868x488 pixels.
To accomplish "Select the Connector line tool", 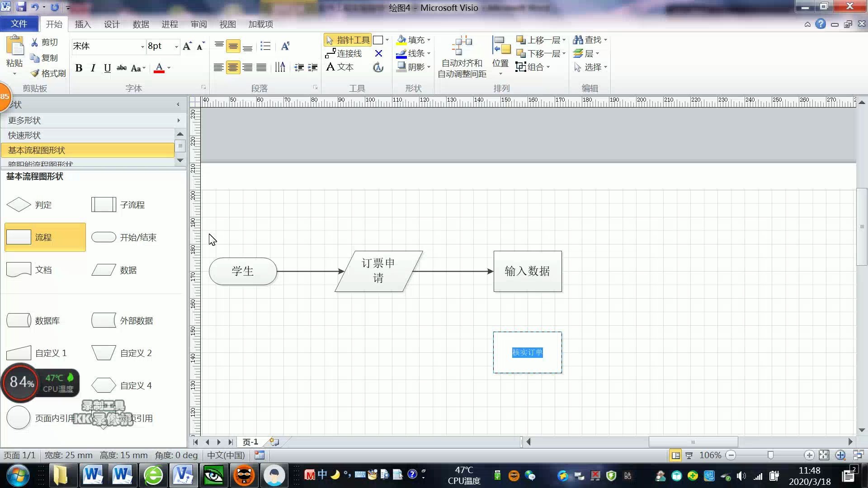I will pos(344,53).
